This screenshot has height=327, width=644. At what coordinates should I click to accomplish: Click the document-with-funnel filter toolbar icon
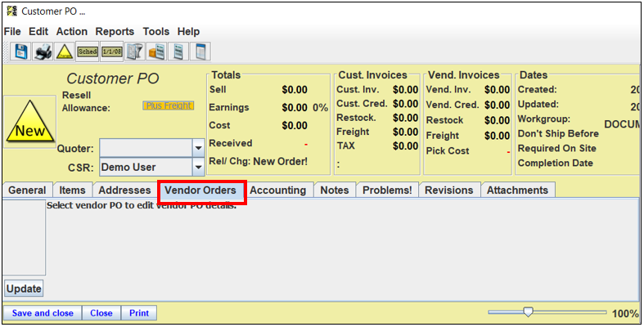click(x=135, y=52)
